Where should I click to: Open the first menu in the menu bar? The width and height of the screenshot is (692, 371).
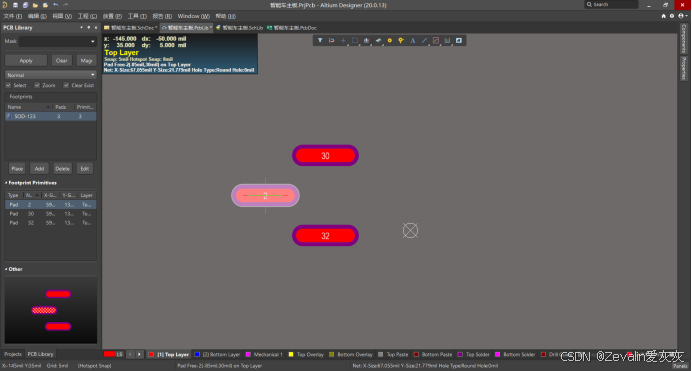(12, 16)
